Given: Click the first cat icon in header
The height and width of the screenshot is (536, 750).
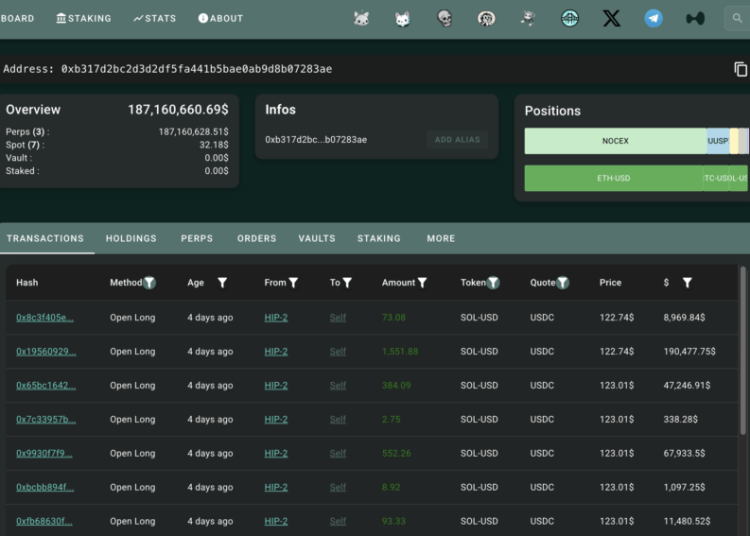Looking at the screenshot, I should 362,18.
